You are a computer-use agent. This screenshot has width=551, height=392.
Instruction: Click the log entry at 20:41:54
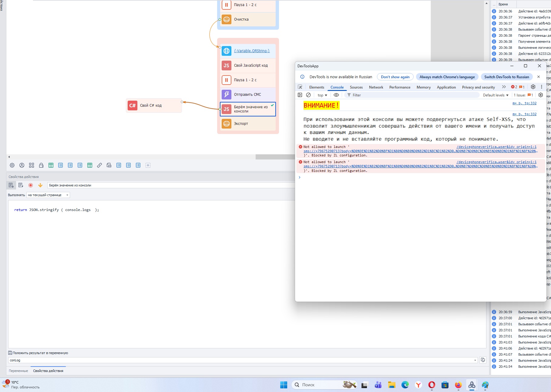point(521,367)
